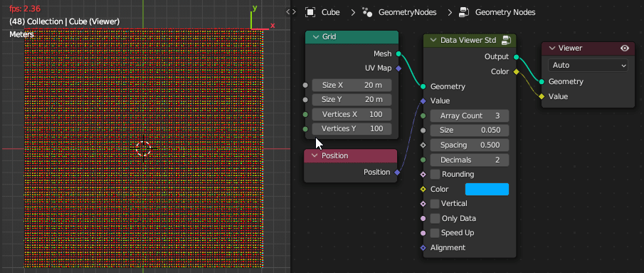Click the Color input socket on Data Viewer
Viewport: 644px width, 273px height.
423,190
